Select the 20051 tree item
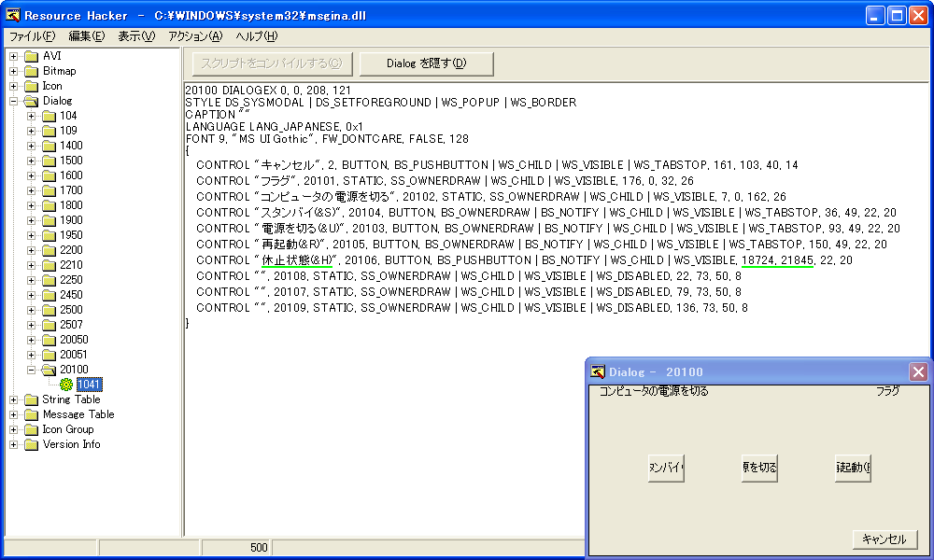The height and width of the screenshot is (560, 934). [74, 355]
